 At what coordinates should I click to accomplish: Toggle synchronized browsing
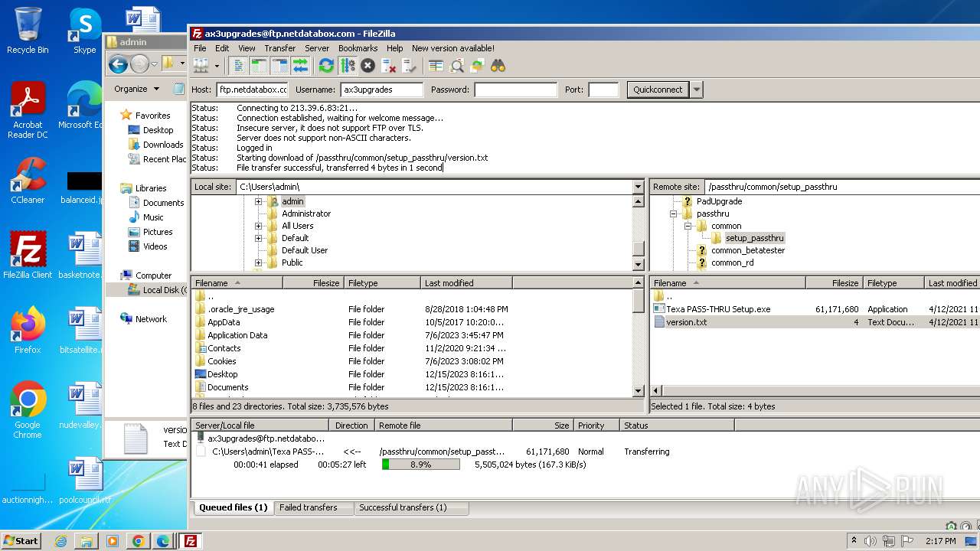[x=477, y=66]
